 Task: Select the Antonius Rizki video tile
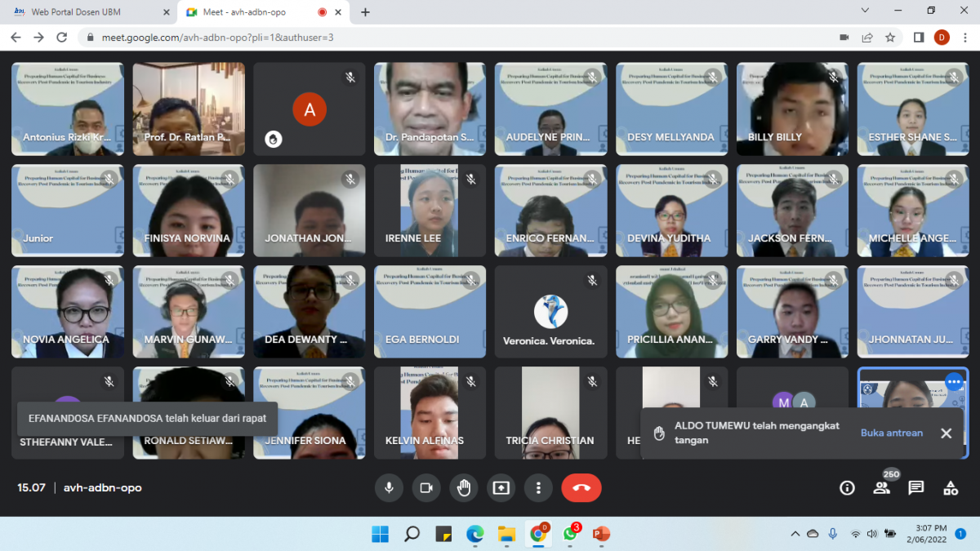click(68, 109)
